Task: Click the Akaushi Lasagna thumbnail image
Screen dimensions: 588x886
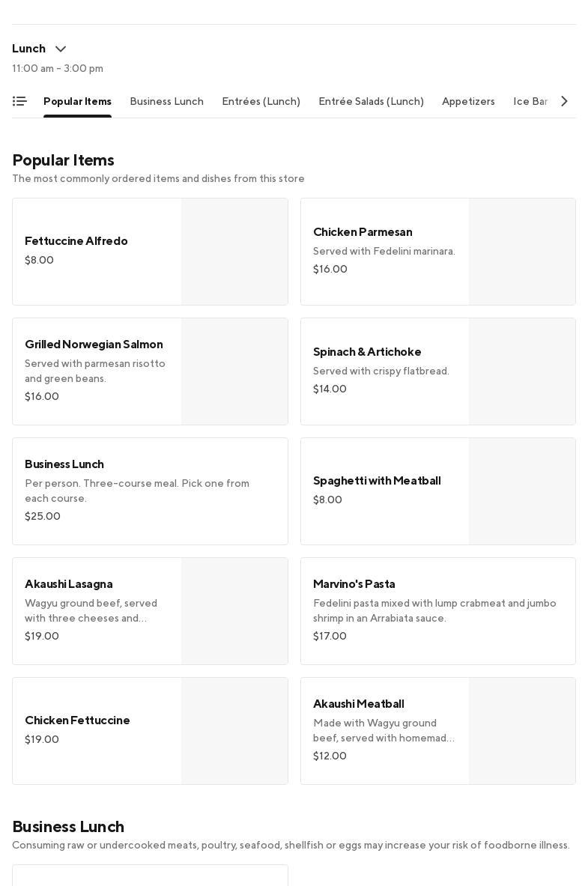Action: [234, 611]
